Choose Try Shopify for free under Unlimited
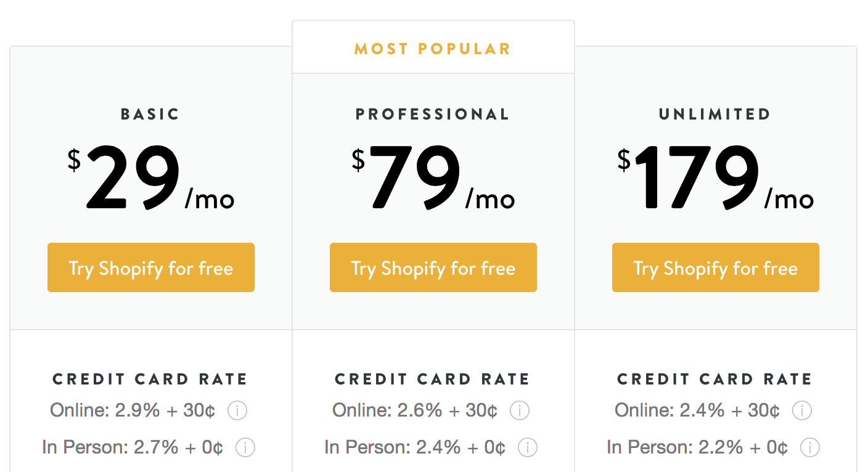Viewport: 868px width, 472px height. (716, 267)
